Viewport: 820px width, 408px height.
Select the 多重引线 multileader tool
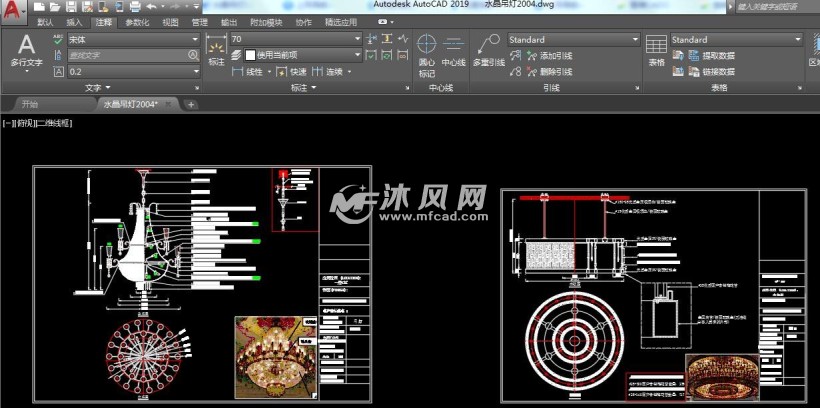click(488, 51)
